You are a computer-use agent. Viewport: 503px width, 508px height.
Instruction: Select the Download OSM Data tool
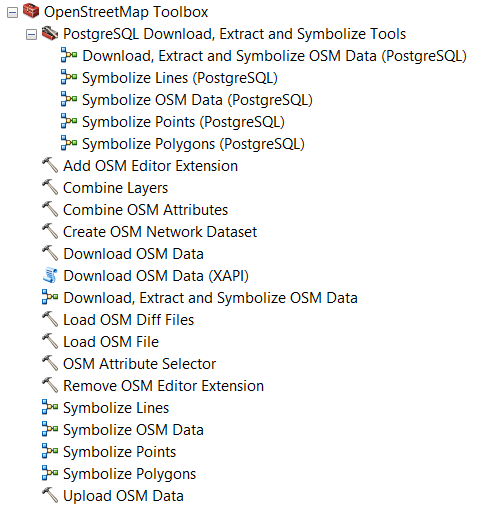tap(133, 254)
